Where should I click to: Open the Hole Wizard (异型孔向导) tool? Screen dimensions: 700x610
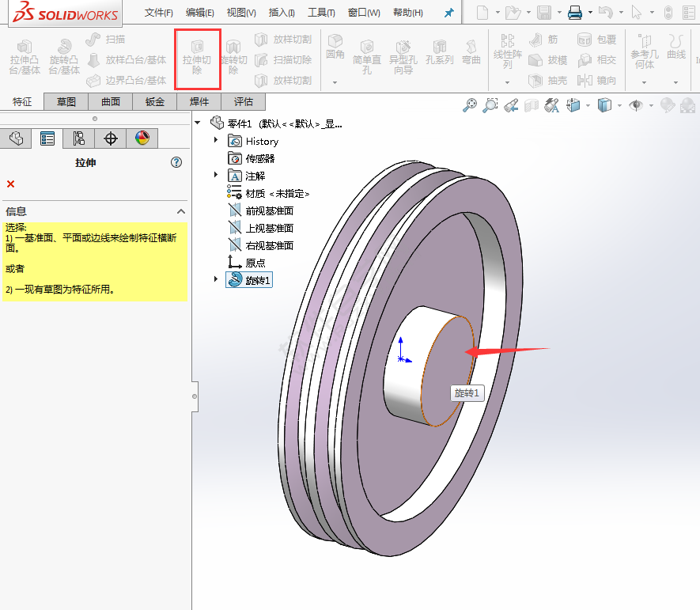tap(403, 58)
